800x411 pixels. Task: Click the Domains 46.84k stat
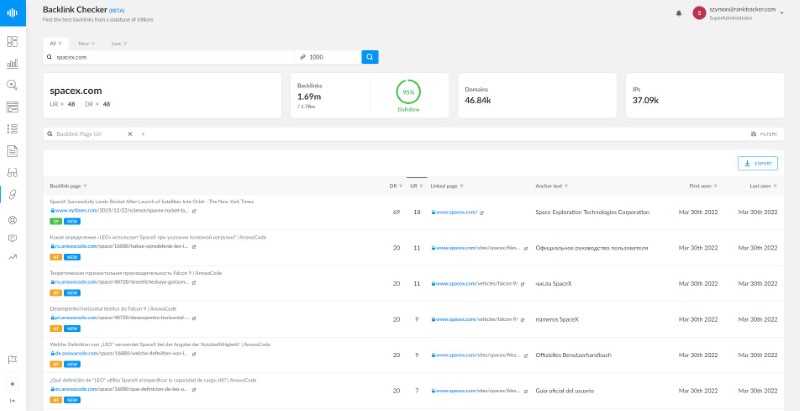[x=478, y=100]
